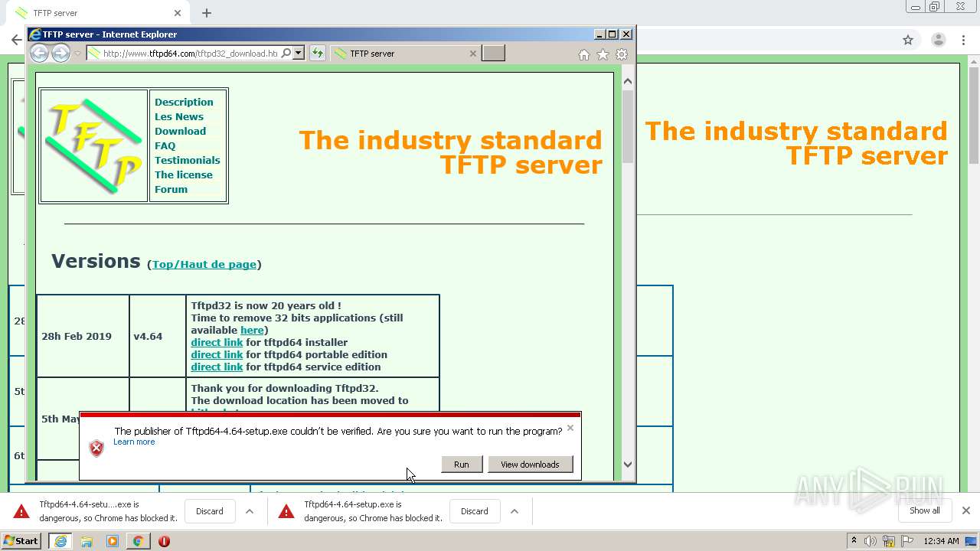
Task: Click Run in the publisher warning
Action: [x=462, y=465]
